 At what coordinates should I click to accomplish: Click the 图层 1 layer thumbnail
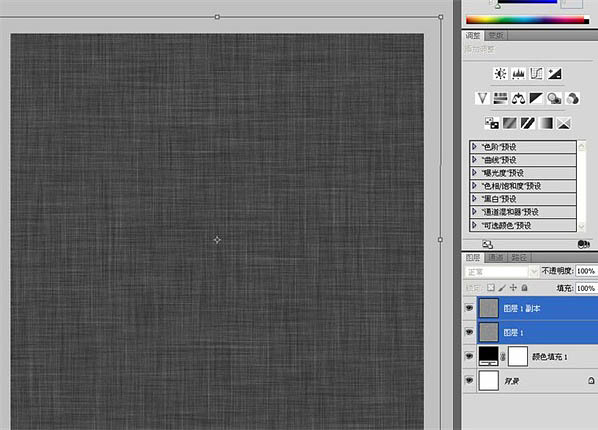pyautogui.click(x=489, y=332)
